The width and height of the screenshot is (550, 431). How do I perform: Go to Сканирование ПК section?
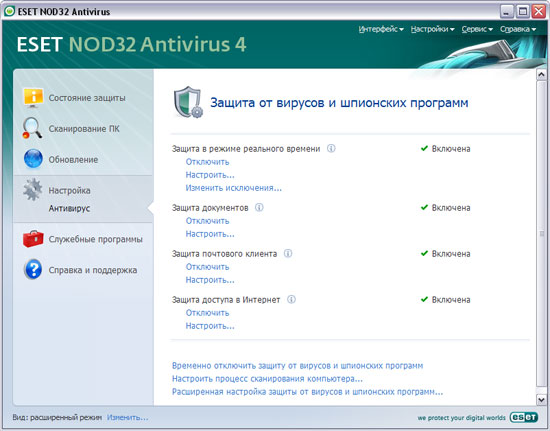84,129
